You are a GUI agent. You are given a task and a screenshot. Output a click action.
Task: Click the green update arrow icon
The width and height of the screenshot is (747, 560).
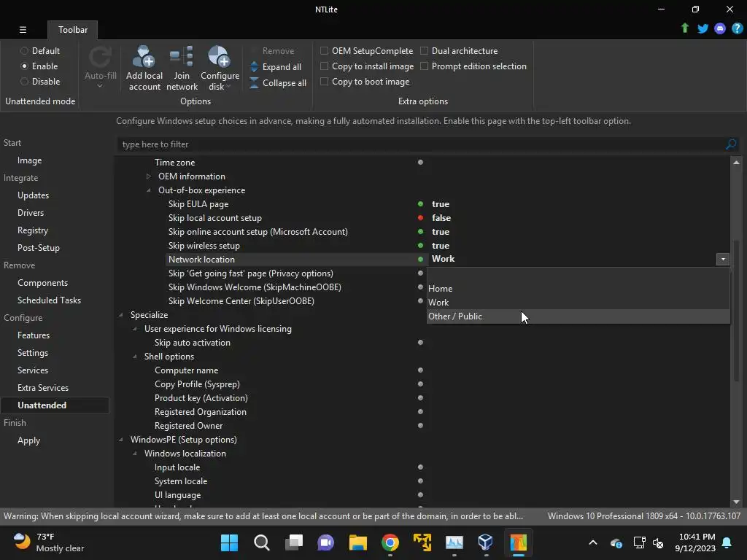pos(684,28)
